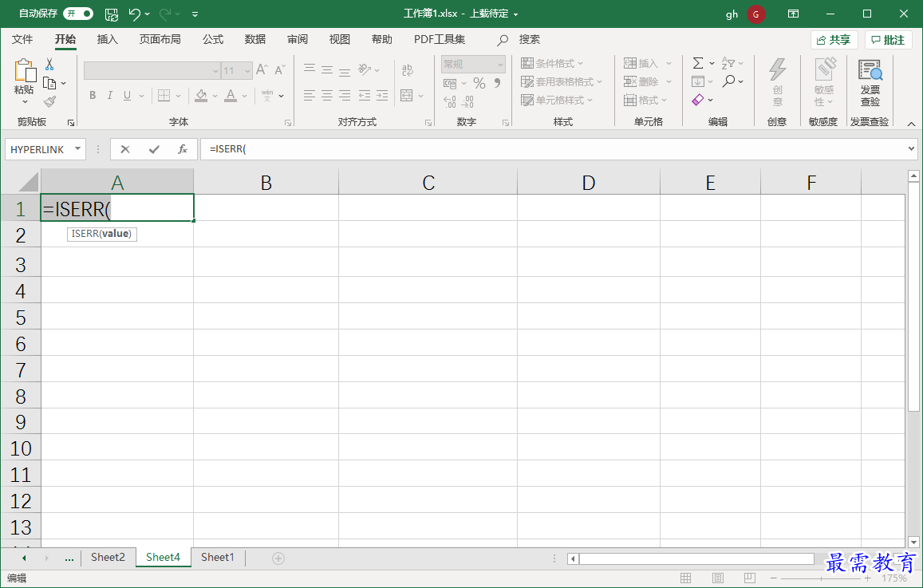Collapse the ribbon with the chevron

click(911, 124)
